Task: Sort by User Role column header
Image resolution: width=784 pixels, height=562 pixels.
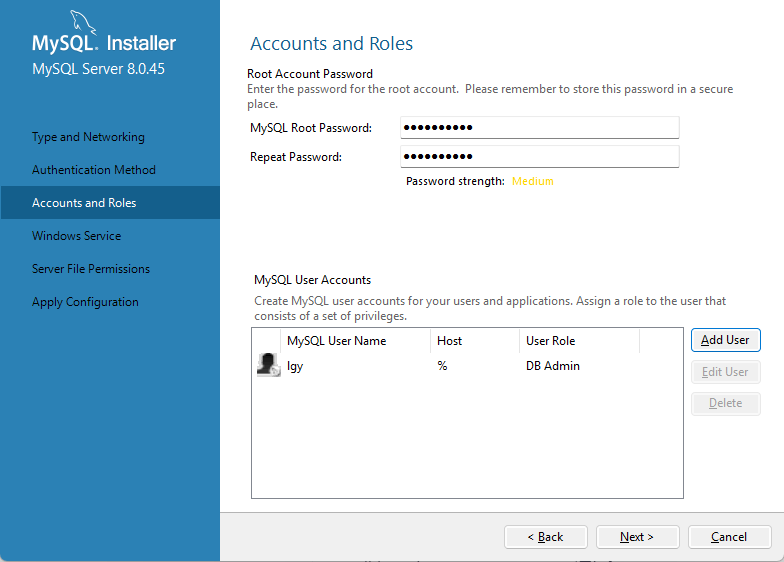Action: 579,340
